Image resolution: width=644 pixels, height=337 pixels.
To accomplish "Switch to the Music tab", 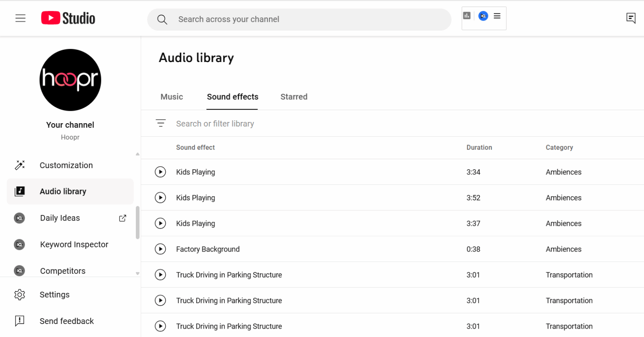I will click(171, 97).
